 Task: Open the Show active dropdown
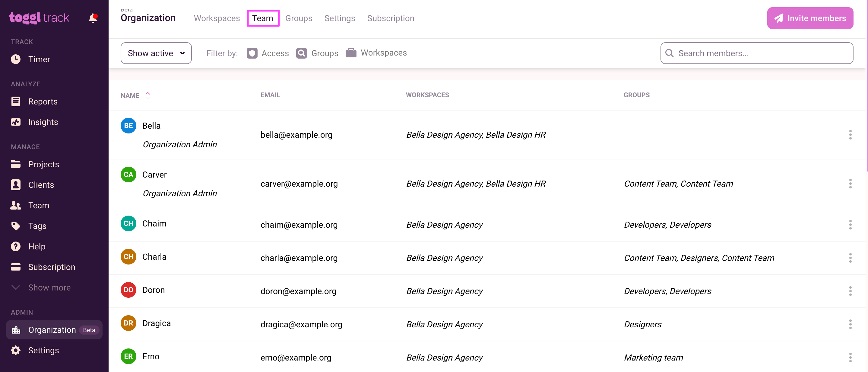(x=156, y=53)
